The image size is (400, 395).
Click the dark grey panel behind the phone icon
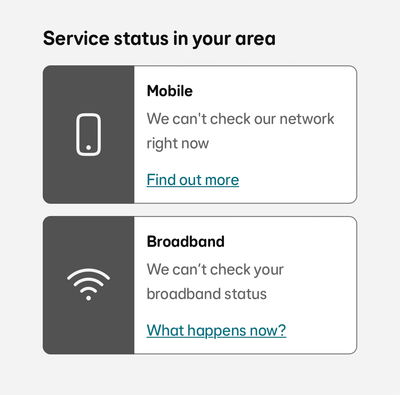(88, 135)
